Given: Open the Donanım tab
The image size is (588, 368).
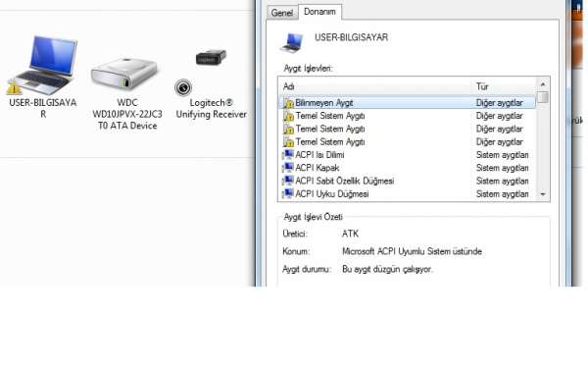Looking at the screenshot, I should pos(319,12).
